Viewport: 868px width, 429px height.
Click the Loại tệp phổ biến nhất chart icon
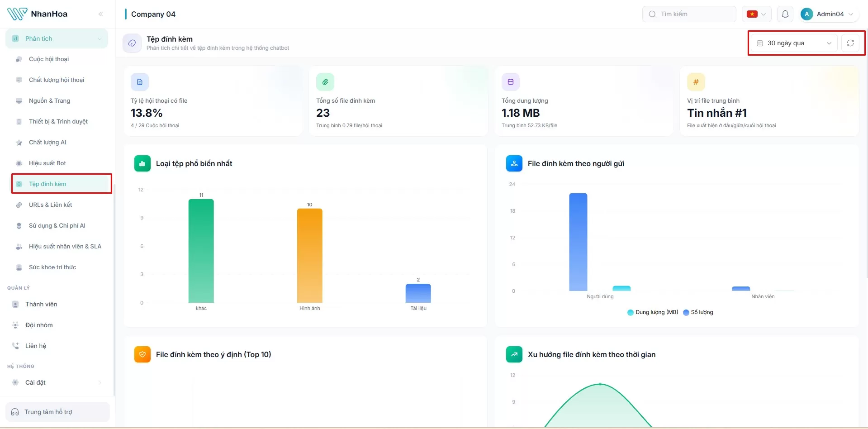(x=142, y=163)
